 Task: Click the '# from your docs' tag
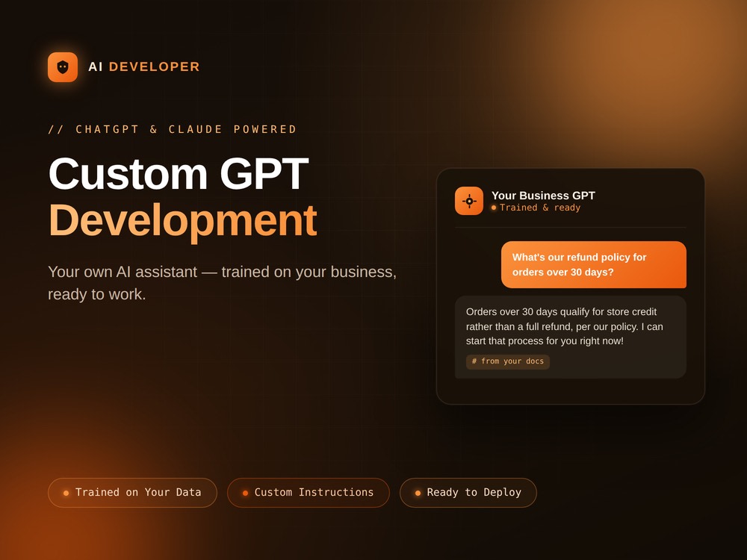point(508,361)
